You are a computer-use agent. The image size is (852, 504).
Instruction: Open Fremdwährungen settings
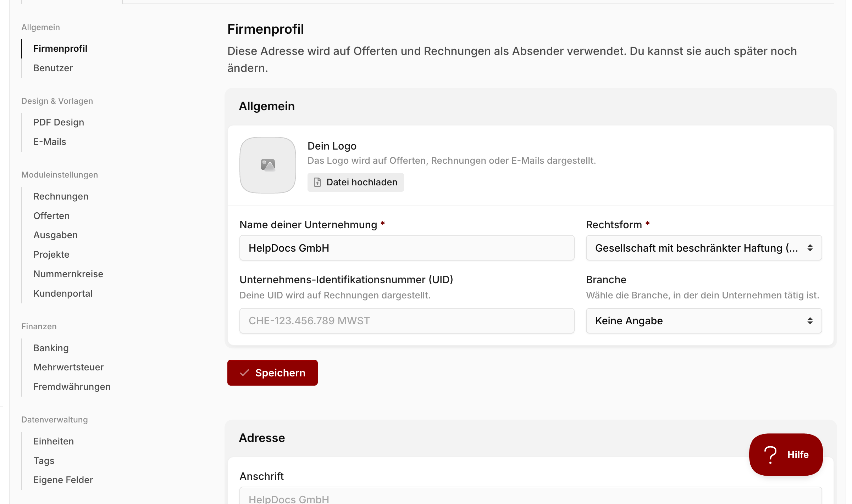point(72,387)
